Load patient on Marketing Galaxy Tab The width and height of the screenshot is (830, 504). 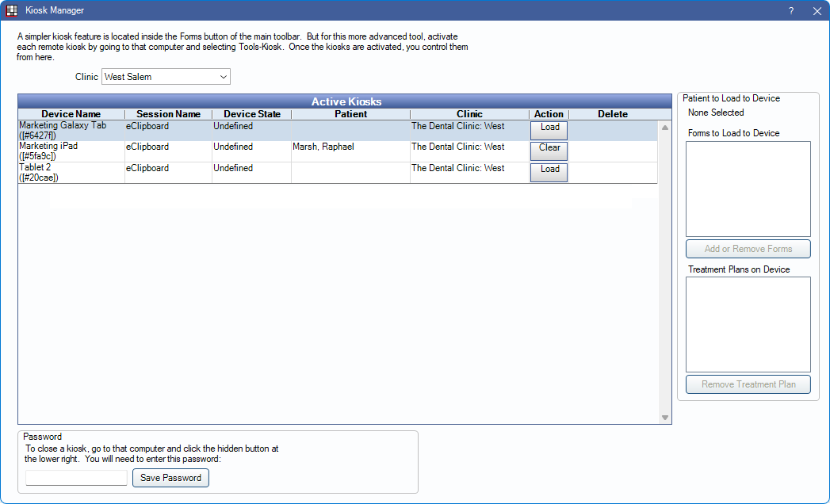(549, 130)
